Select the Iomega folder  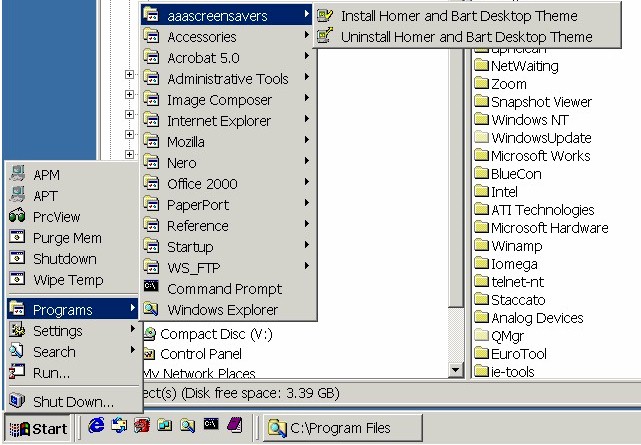click(506, 264)
